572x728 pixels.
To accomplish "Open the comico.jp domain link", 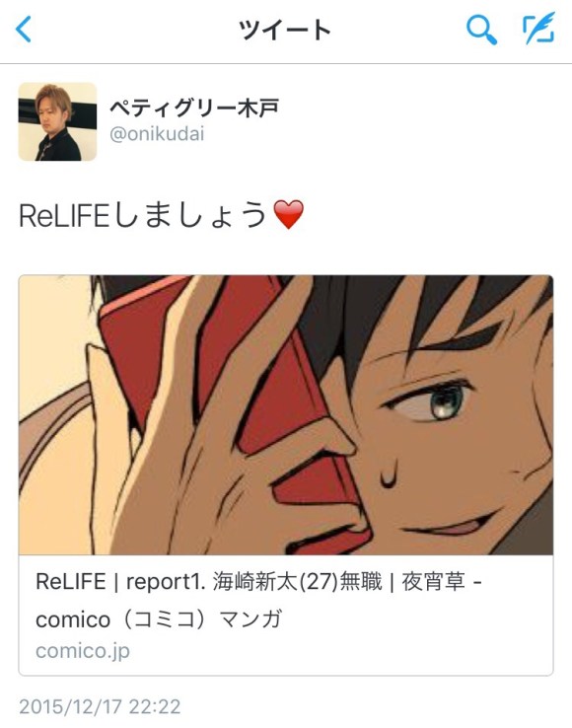I will [x=83, y=651].
